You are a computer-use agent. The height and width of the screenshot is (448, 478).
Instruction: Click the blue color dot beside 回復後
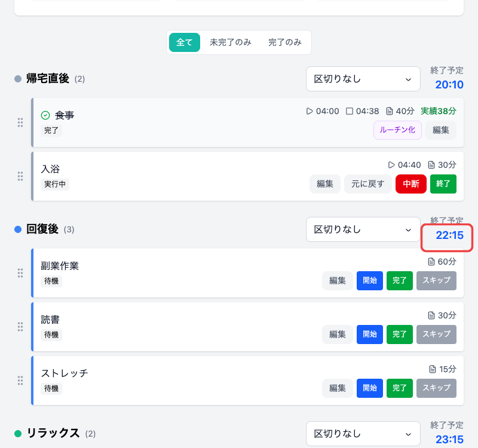19,229
